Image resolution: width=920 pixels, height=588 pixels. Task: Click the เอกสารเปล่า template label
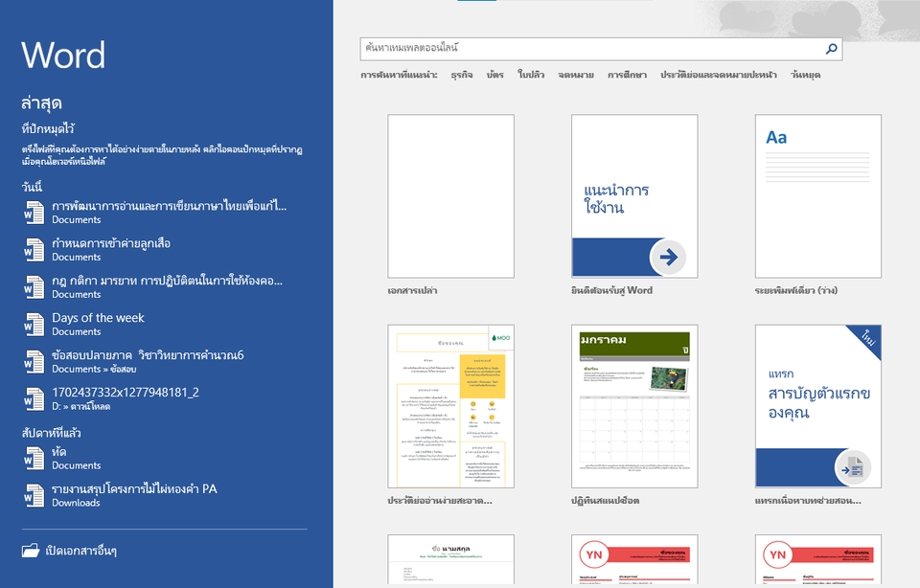(412, 290)
